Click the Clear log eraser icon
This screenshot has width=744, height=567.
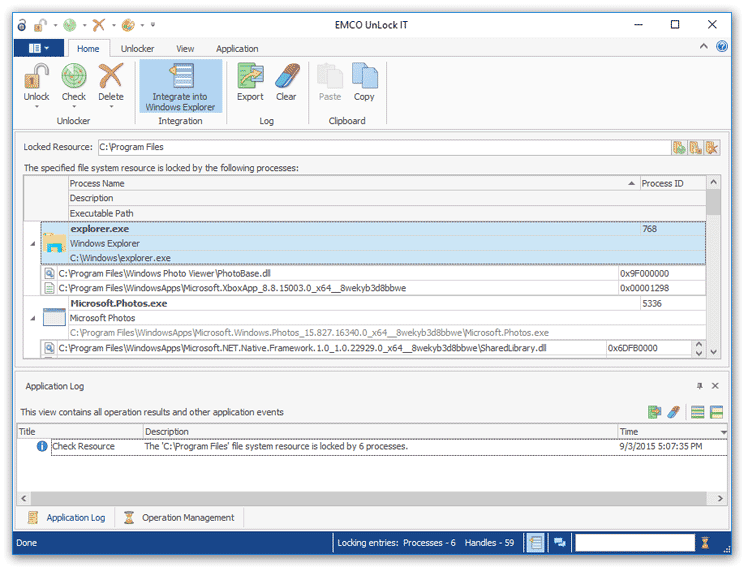point(286,76)
